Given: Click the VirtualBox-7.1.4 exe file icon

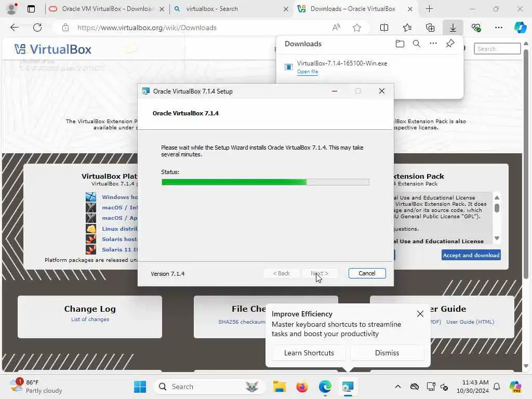Looking at the screenshot, I should coord(289,67).
